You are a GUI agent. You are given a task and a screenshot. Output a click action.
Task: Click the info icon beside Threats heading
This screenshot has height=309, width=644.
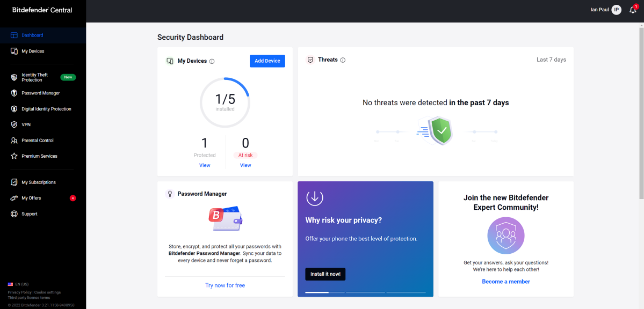click(343, 60)
